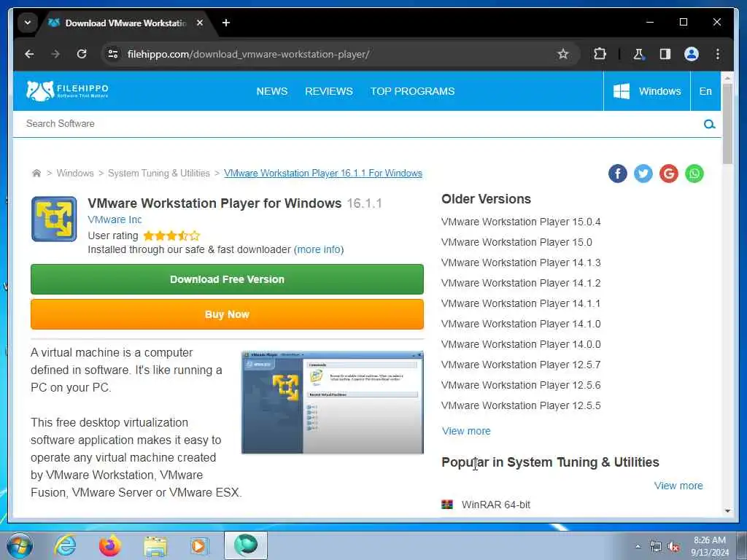Open VMware Workstation Player 14.1.2 version
This screenshot has height=560, width=747.
point(521,284)
